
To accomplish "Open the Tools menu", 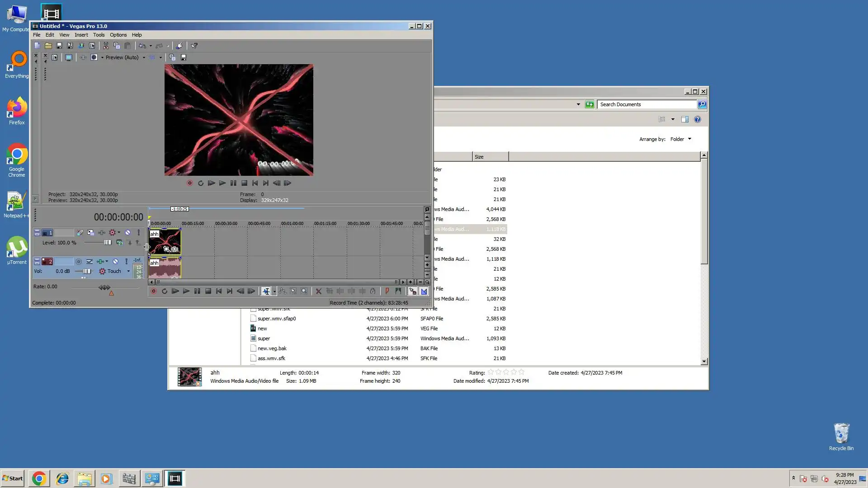I will pyautogui.click(x=99, y=35).
